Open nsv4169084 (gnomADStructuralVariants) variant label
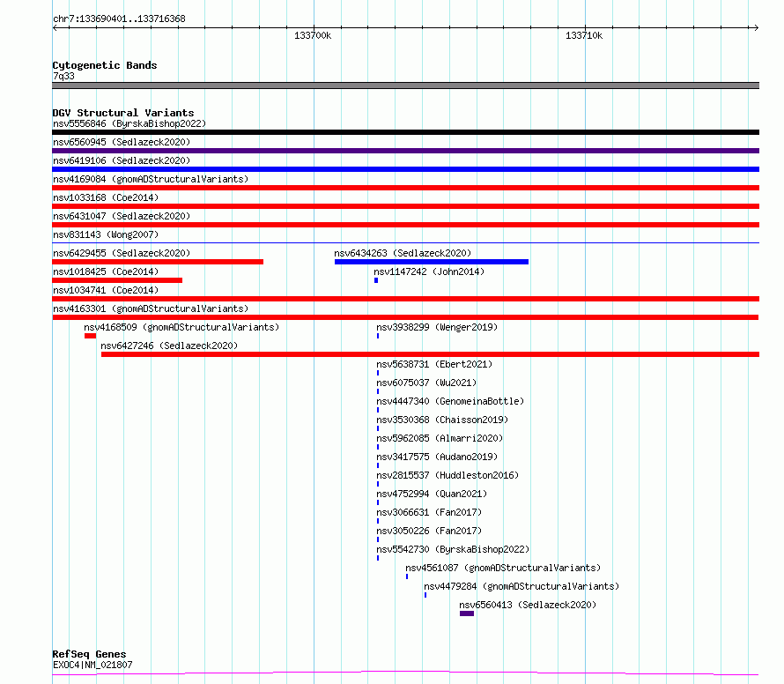The height and width of the screenshot is (684, 784). (x=151, y=179)
